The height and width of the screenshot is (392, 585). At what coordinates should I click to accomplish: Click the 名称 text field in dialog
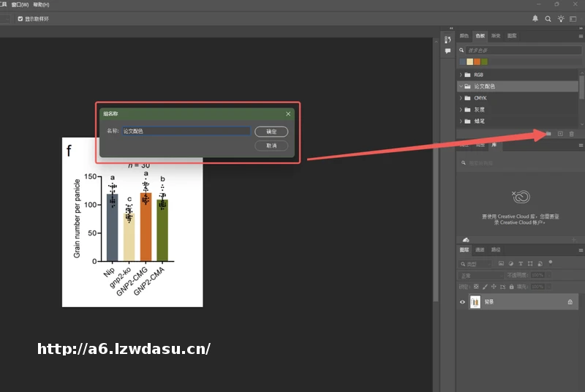[186, 132]
